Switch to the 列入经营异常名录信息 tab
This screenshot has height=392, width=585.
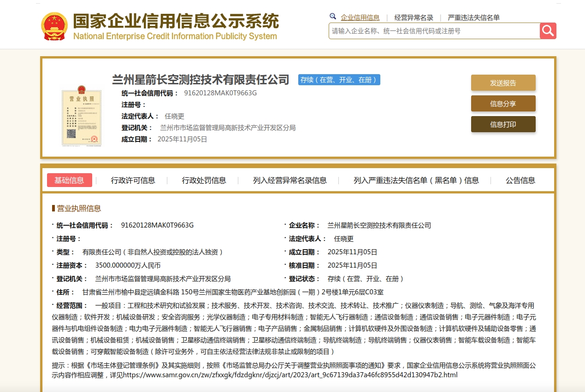pos(290,180)
